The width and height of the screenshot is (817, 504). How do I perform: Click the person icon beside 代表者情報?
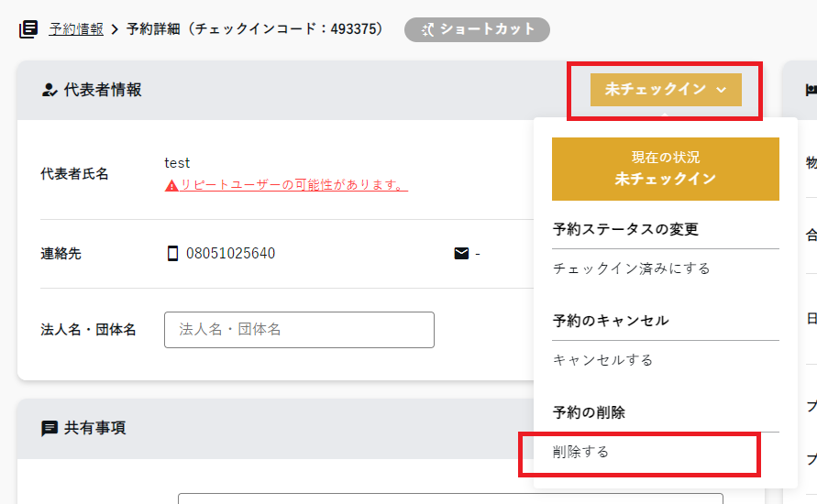click(x=50, y=90)
